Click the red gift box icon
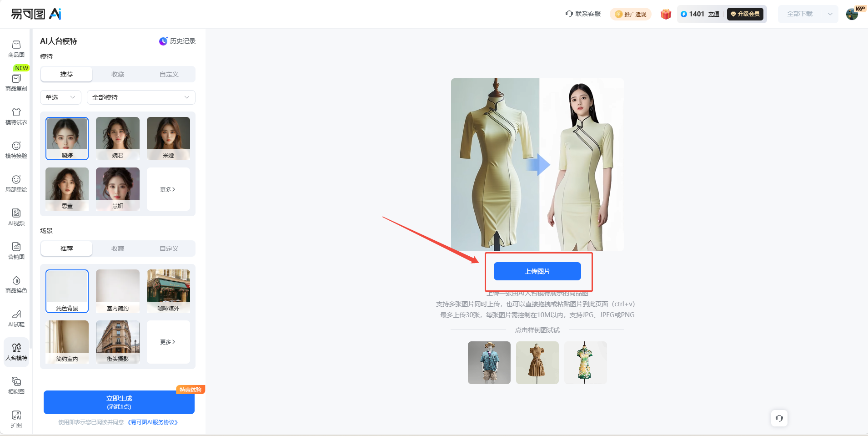 [x=666, y=14]
